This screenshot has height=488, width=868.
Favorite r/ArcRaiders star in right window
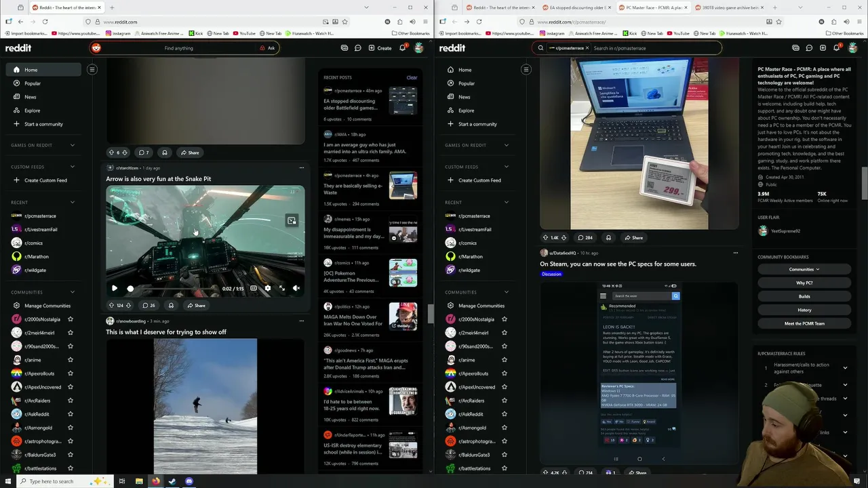(x=505, y=401)
